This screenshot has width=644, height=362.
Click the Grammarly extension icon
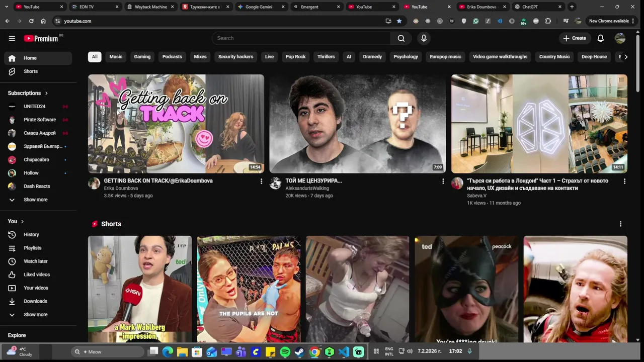[475, 21]
